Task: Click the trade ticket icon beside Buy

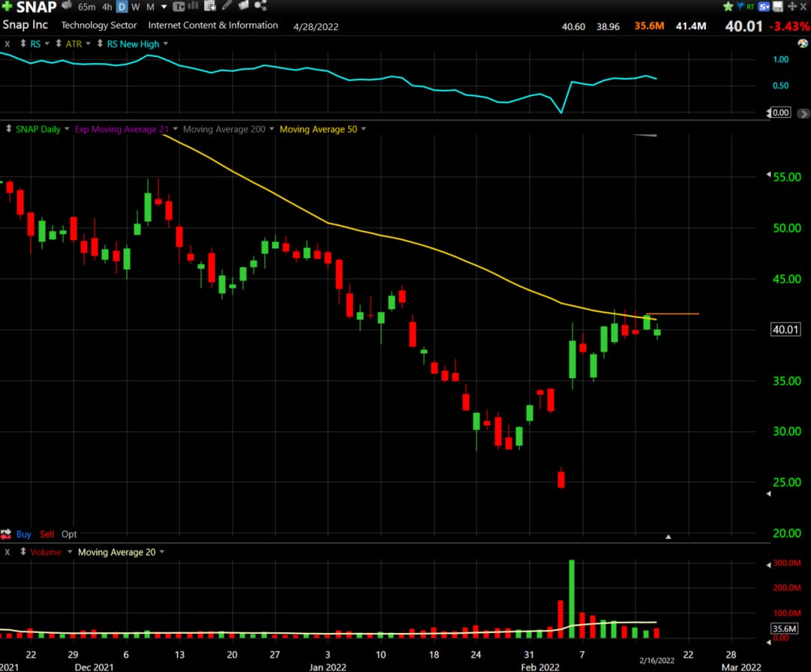Action: [6, 534]
